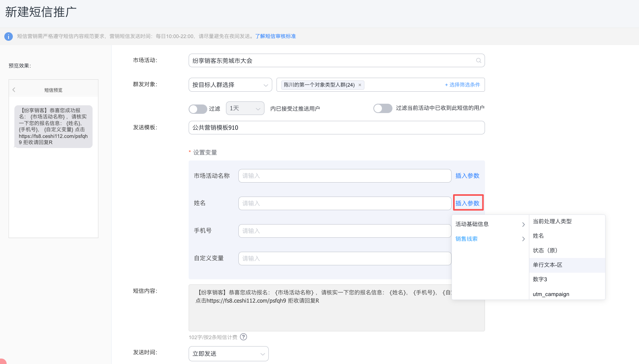Viewport: 639px width, 364px height.
Task: Click the 公共营销模板910 template field
Action: click(x=336, y=127)
